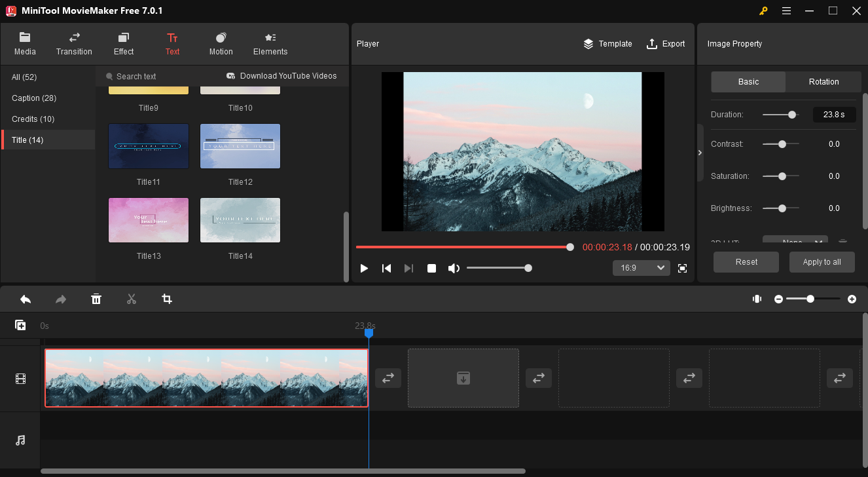Viewport: 868px width, 477px height.
Task: Select Title (14) category
Action: point(48,140)
